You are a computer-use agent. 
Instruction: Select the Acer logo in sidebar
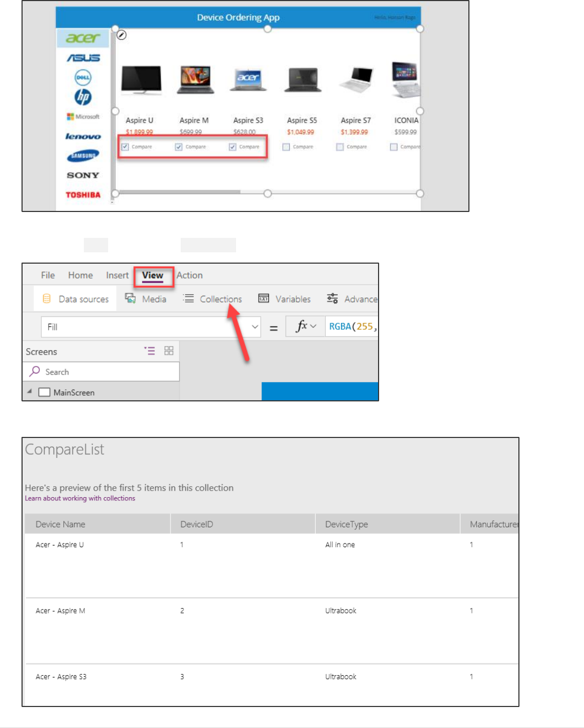coord(83,38)
